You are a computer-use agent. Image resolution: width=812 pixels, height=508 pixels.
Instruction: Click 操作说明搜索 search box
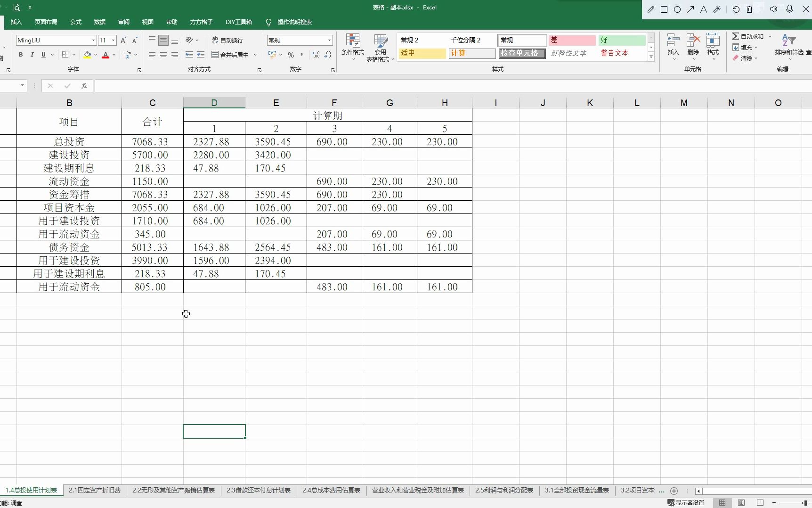(x=294, y=22)
